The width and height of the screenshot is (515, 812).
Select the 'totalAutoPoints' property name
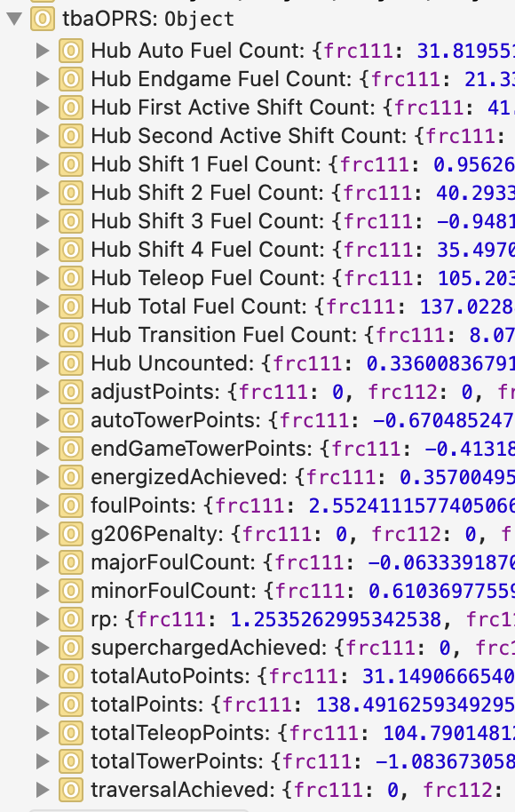click(168, 676)
